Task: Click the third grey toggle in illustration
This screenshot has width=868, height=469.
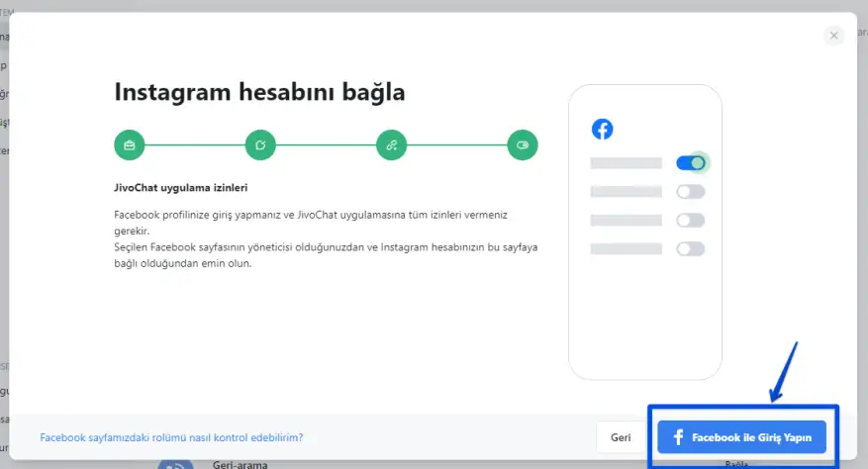Action: (690, 221)
